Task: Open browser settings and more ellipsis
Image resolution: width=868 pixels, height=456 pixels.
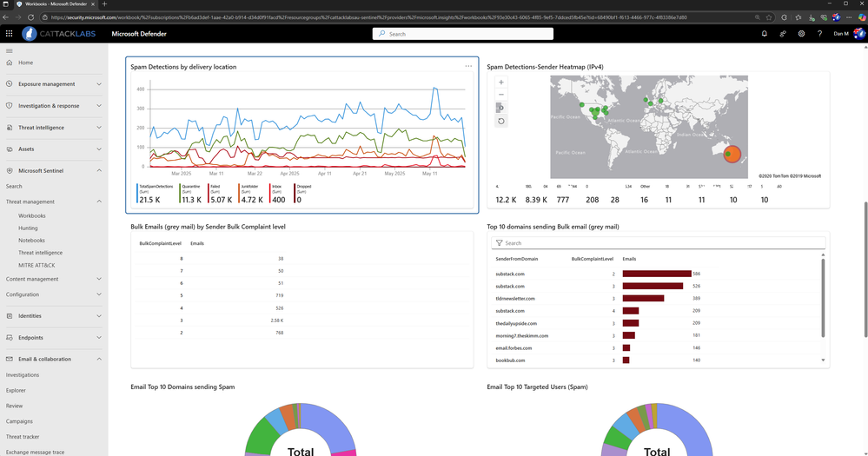Action: [849, 17]
